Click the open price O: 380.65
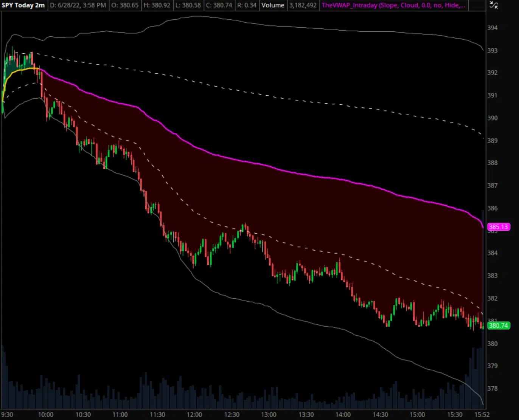Screen dimensions: 519x420 click(125, 5)
